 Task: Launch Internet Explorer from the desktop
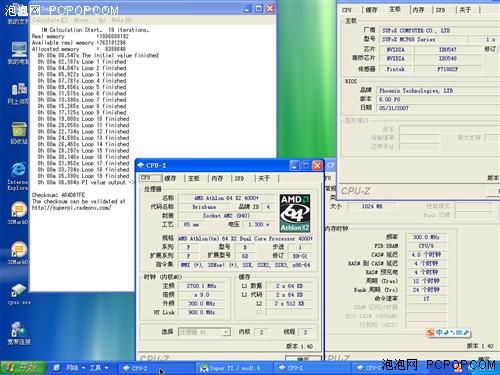click(19, 176)
